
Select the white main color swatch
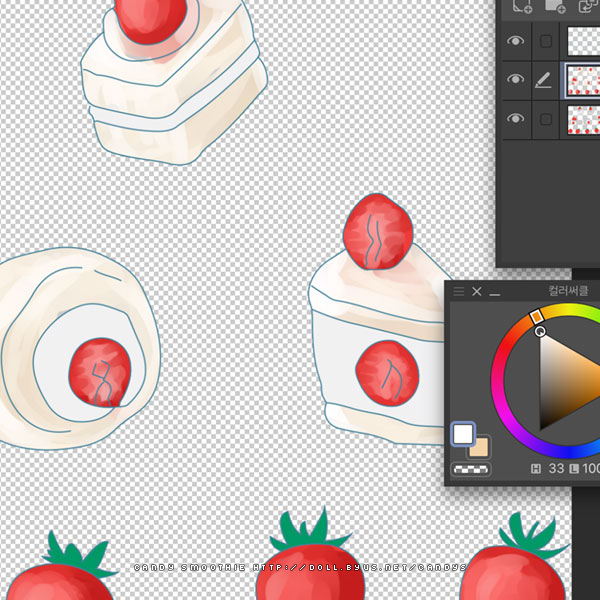click(463, 434)
